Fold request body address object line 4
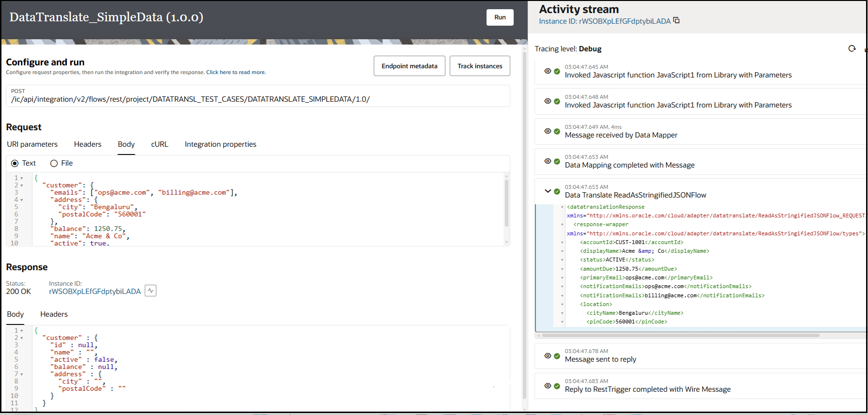This screenshot has height=415, width=868. point(22,200)
